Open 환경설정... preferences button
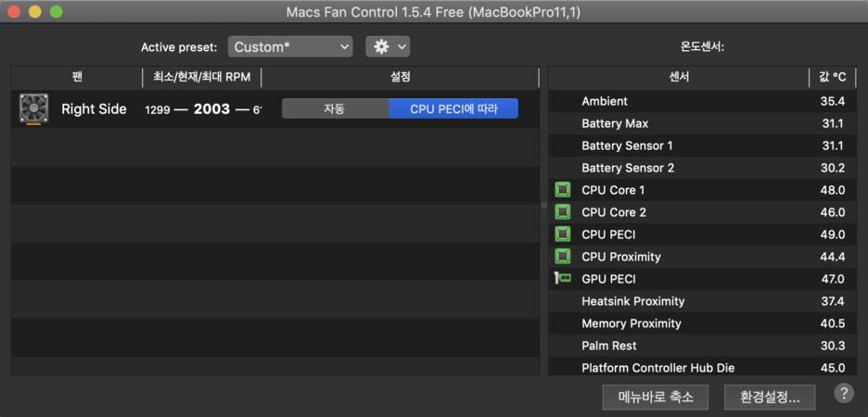This screenshot has height=417, width=868. tap(770, 397)
